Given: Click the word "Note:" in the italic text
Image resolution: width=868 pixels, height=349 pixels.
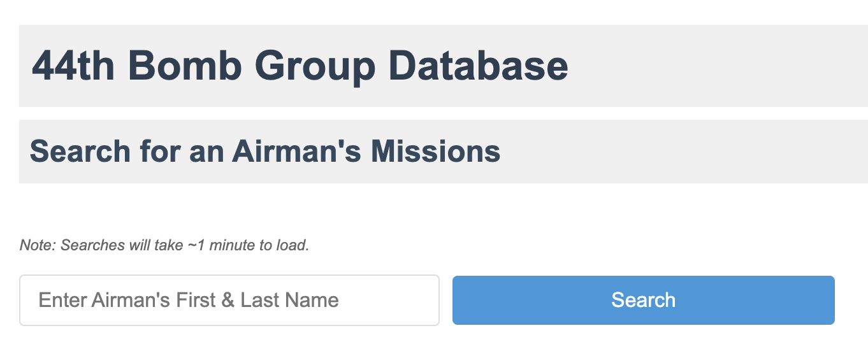Looking at the screenshot, I should coord(38,245).
